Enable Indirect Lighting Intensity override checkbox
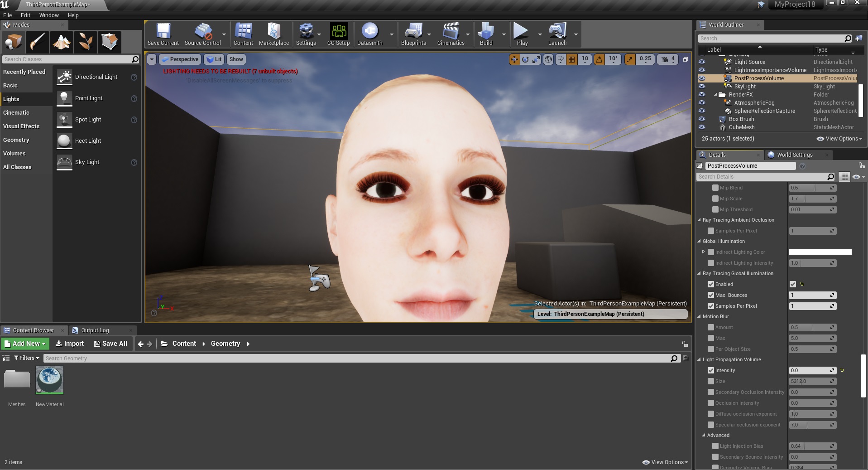868x470 pixels. pos(711,263)
